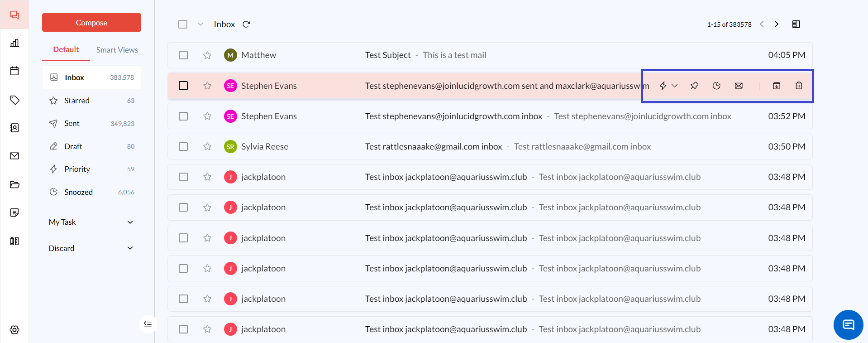Pin the highlighted Stephen Evans email

point(694,86)
